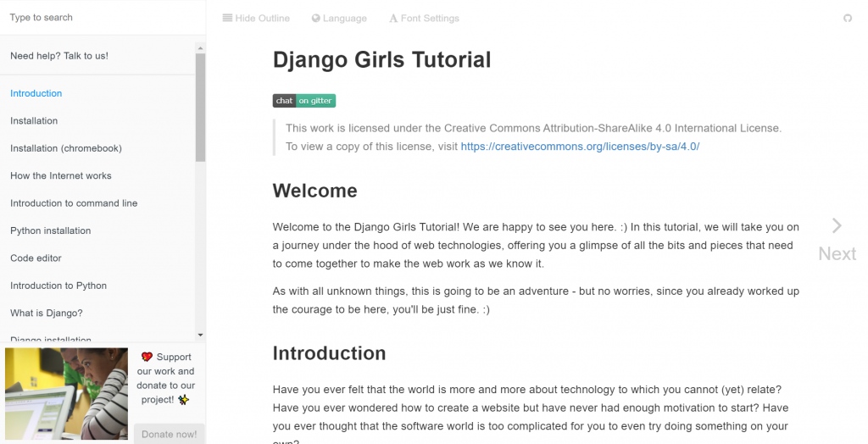Click the Donate now! button
868x444 pixels.
pos(169,434)
